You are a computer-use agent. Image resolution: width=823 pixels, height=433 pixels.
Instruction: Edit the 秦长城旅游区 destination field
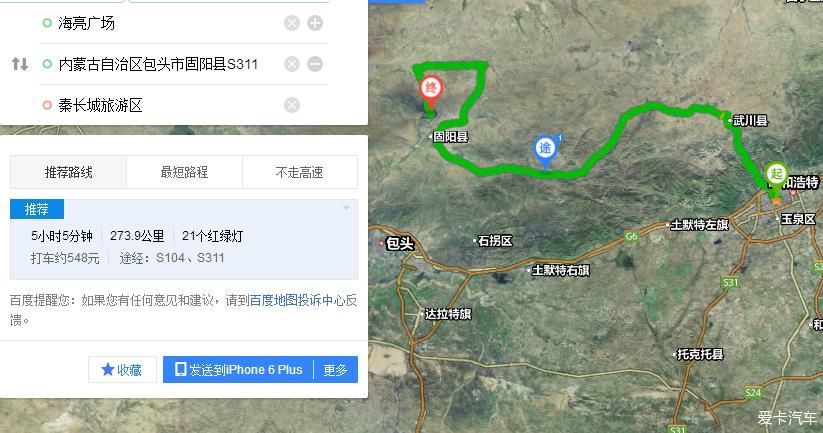pyautogui.click(x=162, y=105)
